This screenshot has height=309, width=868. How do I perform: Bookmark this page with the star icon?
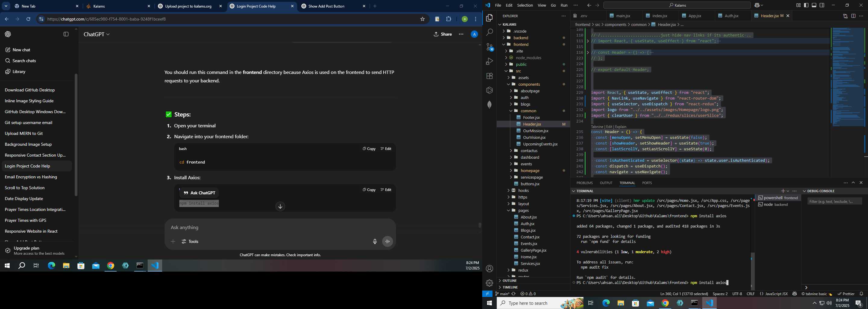click(422, 19)
